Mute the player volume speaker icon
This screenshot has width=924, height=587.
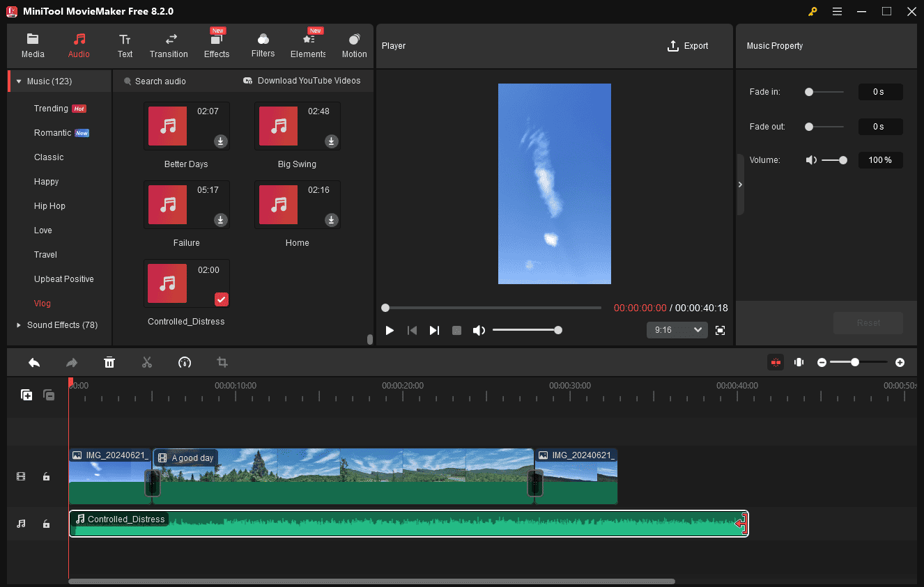(x=479, y=330)
